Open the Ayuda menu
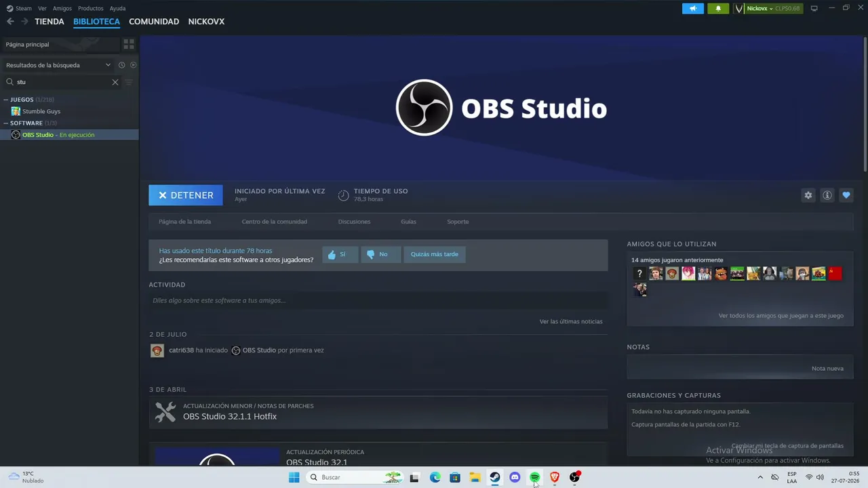This screenshot has width=868, height=488. pos(117,9)
